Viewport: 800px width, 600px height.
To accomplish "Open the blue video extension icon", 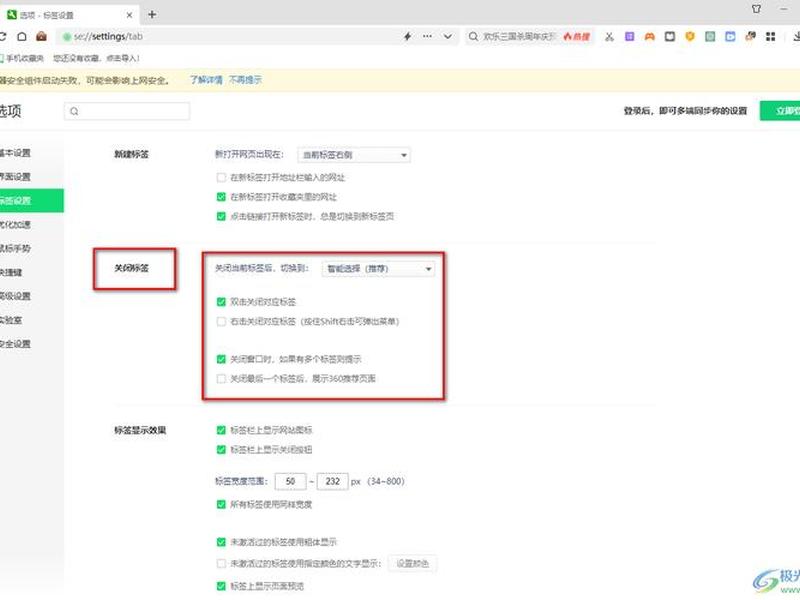I will tap(730, 36).
